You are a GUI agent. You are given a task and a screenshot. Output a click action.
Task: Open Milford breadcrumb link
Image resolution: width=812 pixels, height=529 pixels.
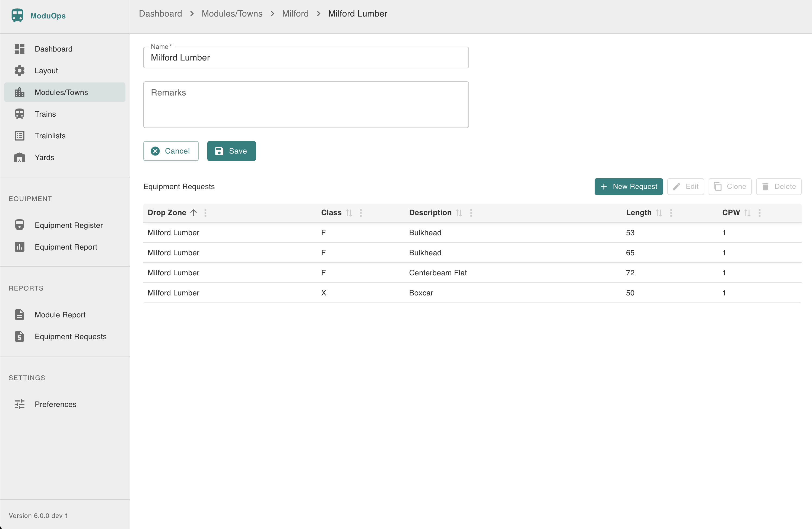point(295,14)
